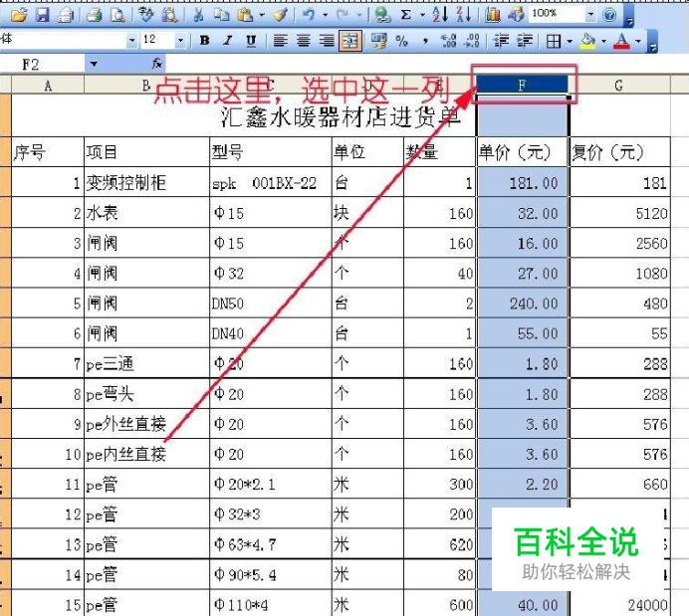This screenshot has height=616, width=689.
Task: Toggle Align Left
Action: 281,41
